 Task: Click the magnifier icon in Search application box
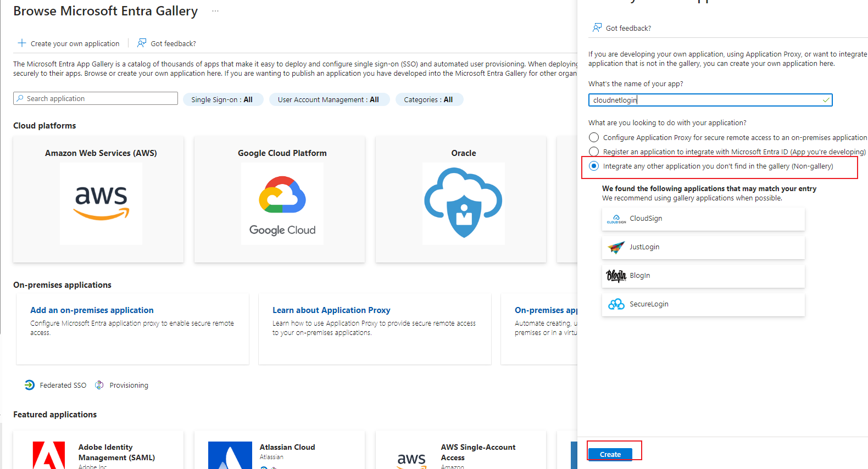tap(20, 98)
